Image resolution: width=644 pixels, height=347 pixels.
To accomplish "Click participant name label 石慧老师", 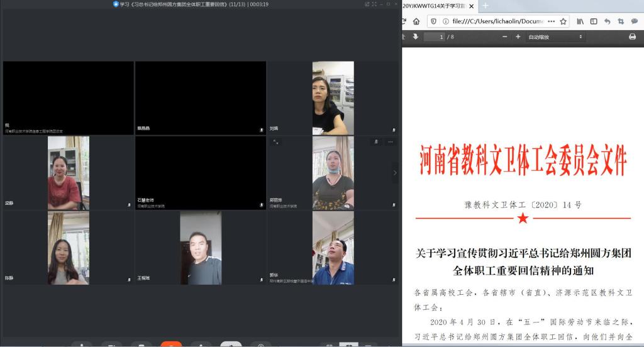I will (145, 200).
